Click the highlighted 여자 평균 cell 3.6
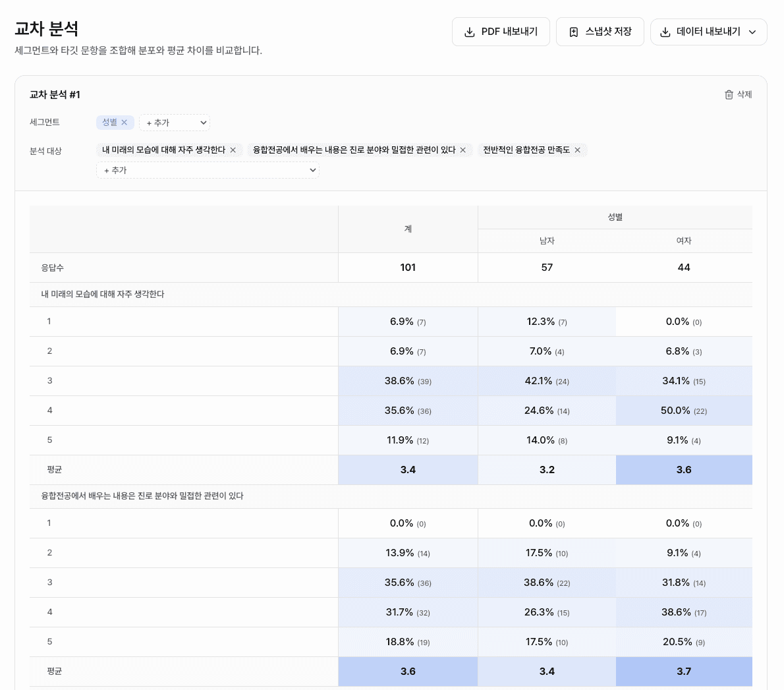Image resolution: width=784 pixels, height=690 pixels. (x=684, y=469)
